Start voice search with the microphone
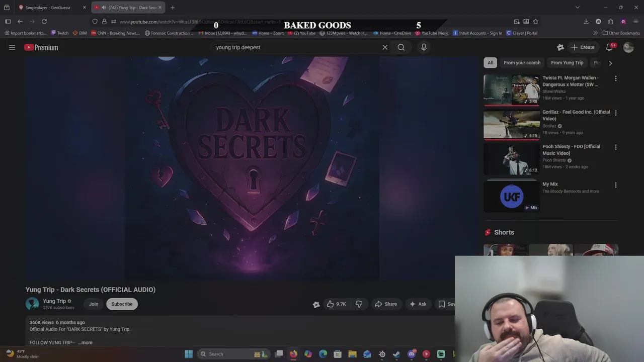 click(x=424, y=47)
